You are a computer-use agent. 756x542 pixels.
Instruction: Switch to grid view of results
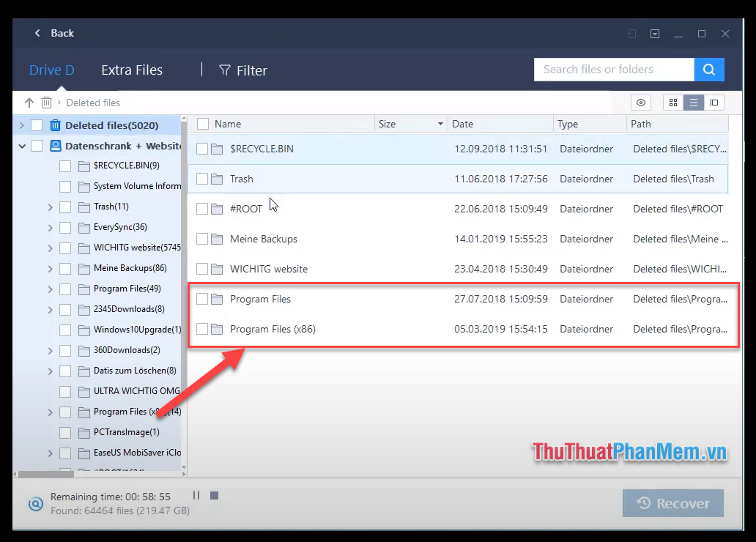pos(672,103)
